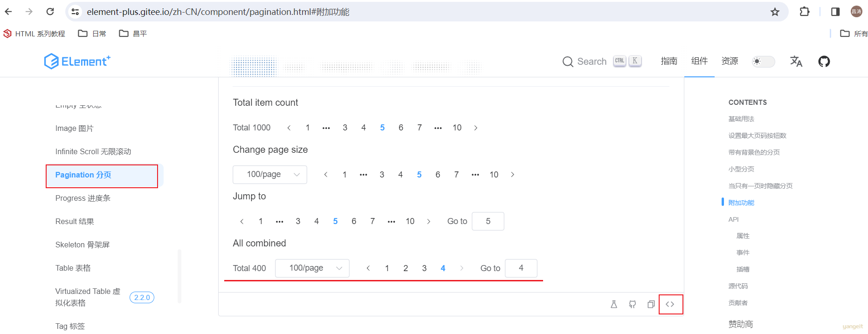Viewport: 868px width, 334px height.
Task: Open the GitHub repository icon in header
Action: 824,61
